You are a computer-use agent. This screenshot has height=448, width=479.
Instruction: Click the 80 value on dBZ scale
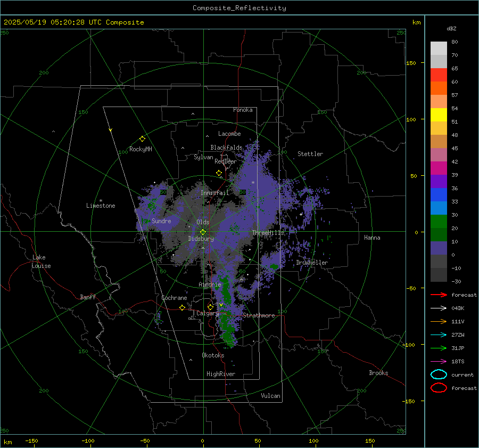coord(455,42)
